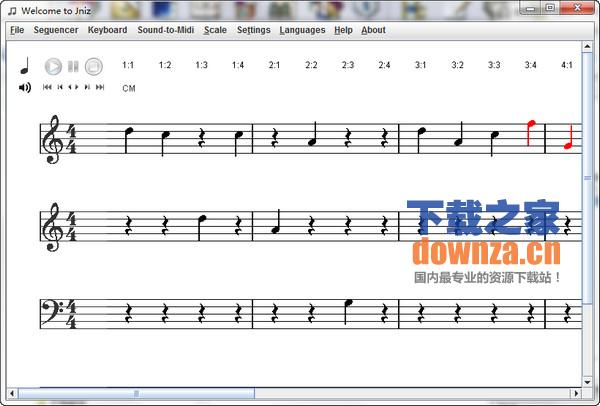
Task: Open the Languages menu
Action: point(302,30)
